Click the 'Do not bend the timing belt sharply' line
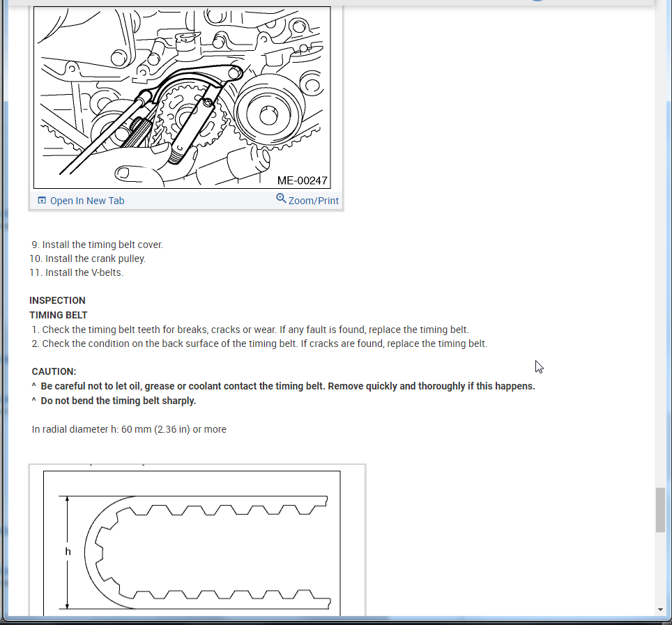Viewport: 672px width, 625px height. coord(114,401)
